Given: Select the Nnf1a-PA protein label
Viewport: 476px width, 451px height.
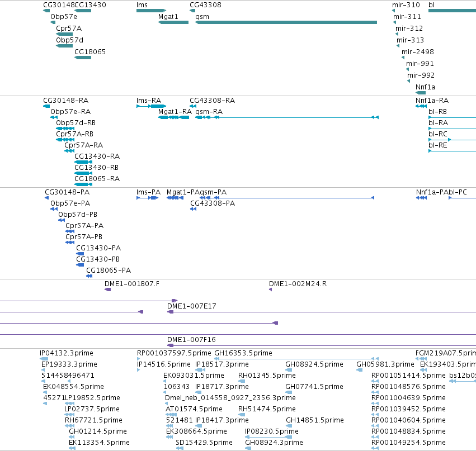Looking at the screenshot, I should coord(432,192).
